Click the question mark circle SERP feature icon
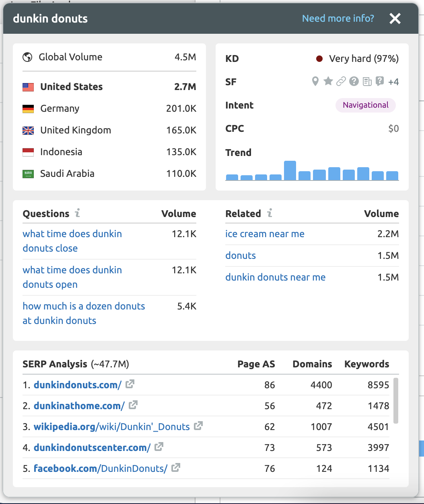The width and height of the screenshot is (424, 504). point(354,82)
